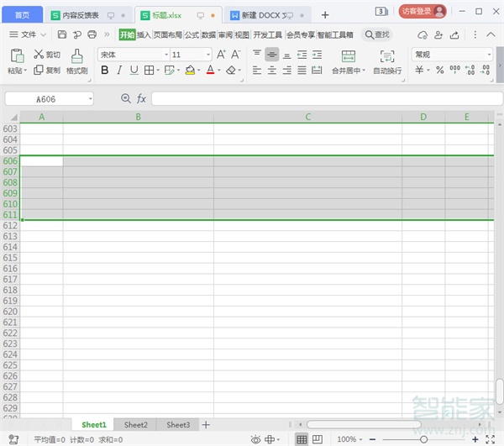Image resolution: width=504 pixels, height=446 pixels.
Task: Switch to the Sheet2 tab
Action: 135,425
